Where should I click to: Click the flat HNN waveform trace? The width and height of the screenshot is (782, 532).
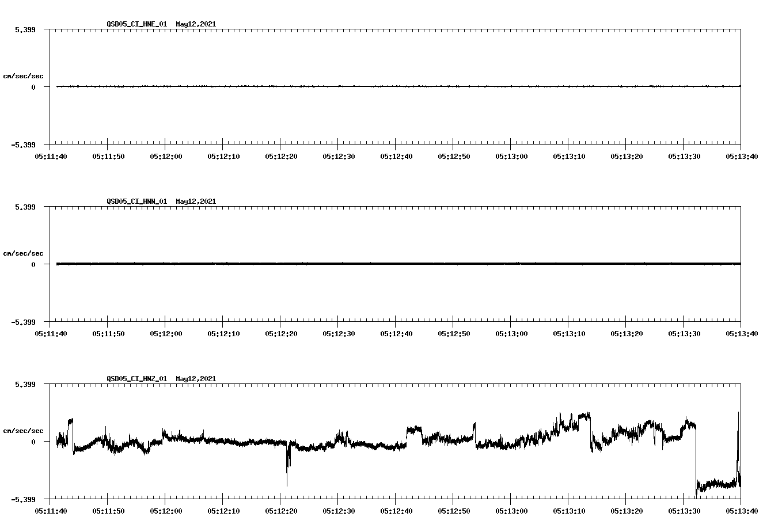click(346, 264)
